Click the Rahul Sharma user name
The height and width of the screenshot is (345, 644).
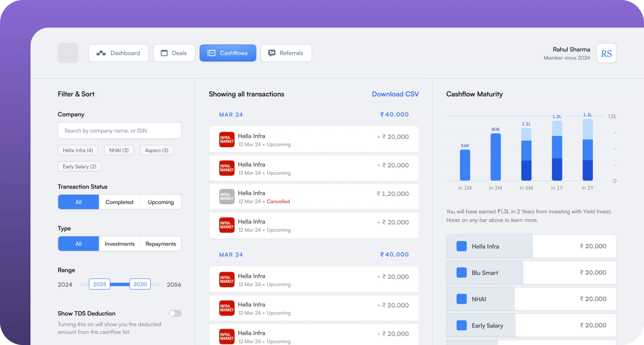click(571, 49)
